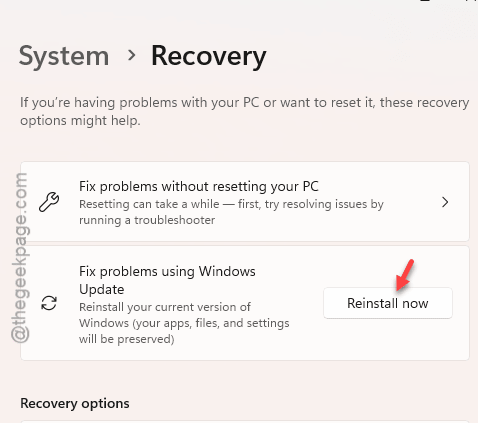Click the Reinstall now button

(x=388, y=303)
